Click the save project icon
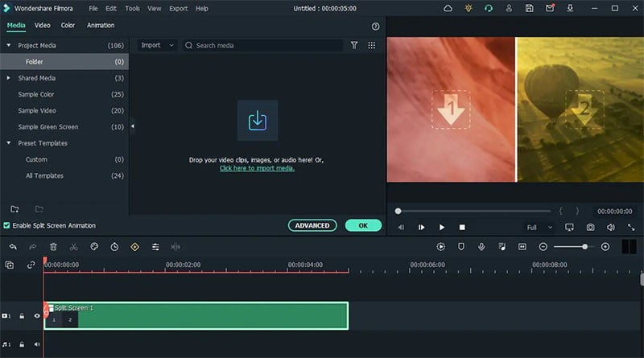Viewport: 644px width, 358px height. click(529, 8)
